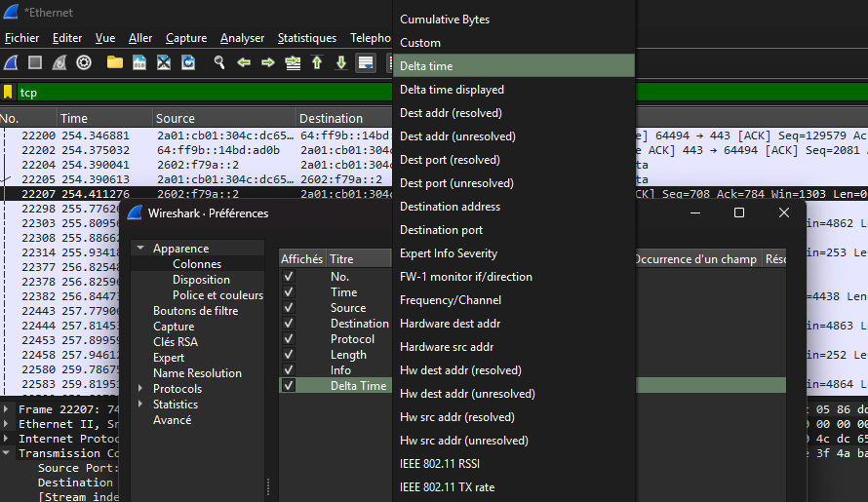Open a capture file via folder icon

pyautogui.click(x=115, y=62)
